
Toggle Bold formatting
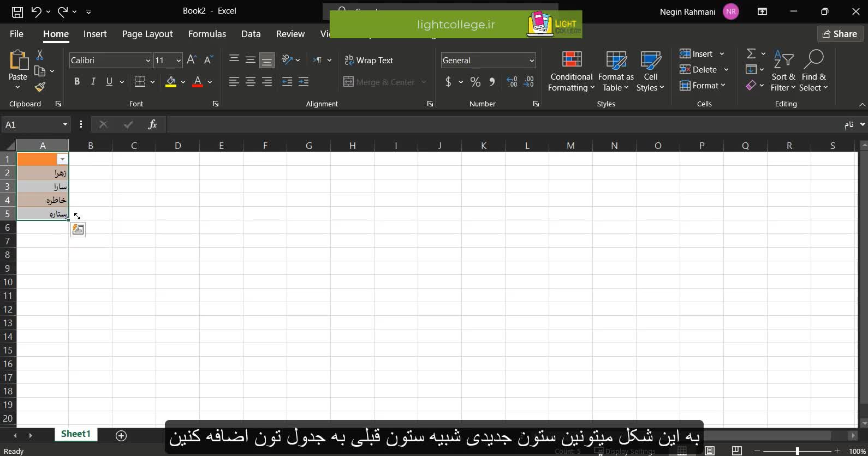(77, 82)
